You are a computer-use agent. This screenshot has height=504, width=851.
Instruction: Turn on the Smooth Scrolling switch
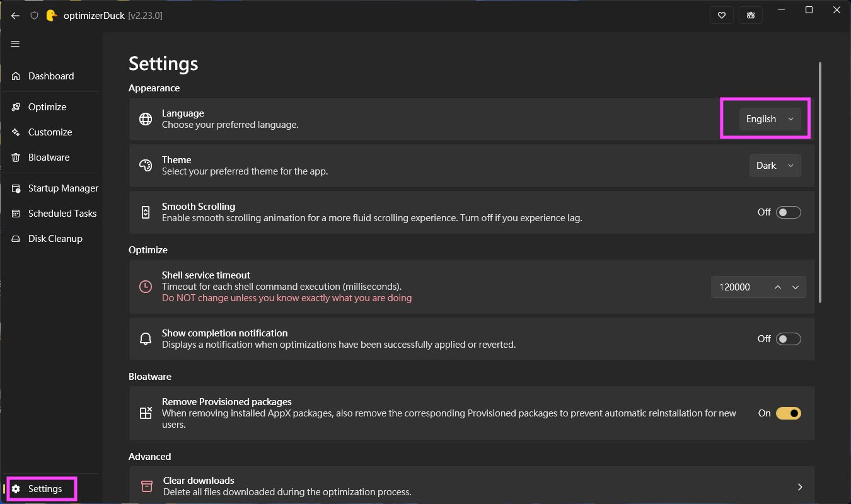pyautogui.click(x=789, y=212)
